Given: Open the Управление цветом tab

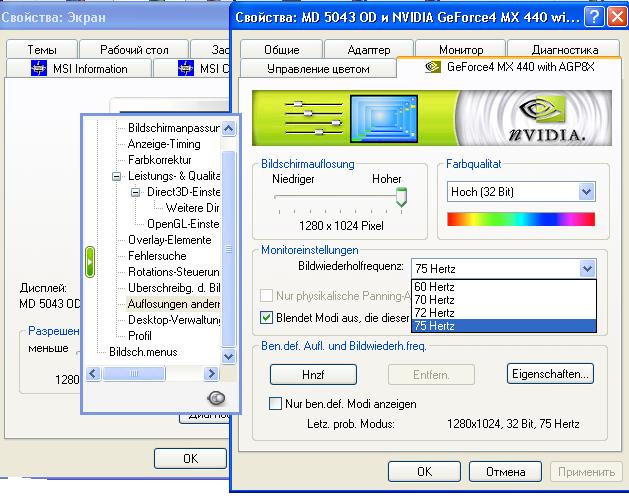Looking at the screenshot, I should [318, 69].
